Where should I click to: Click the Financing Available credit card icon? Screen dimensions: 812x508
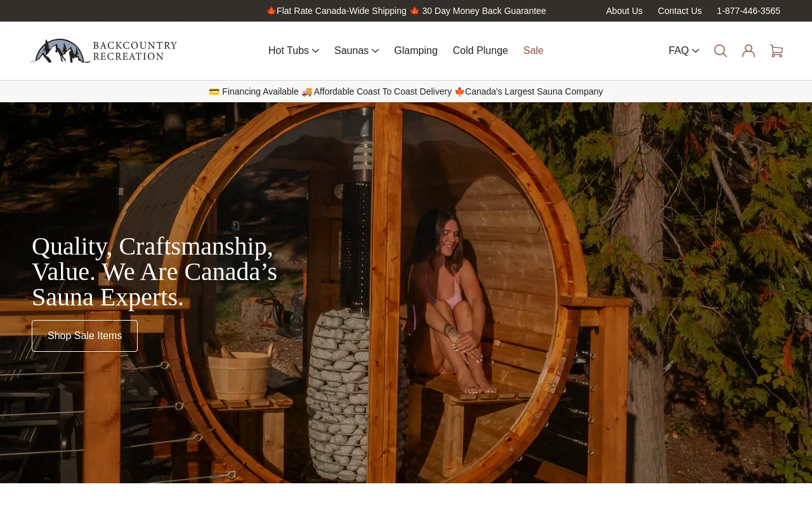[x=214, y=91]
